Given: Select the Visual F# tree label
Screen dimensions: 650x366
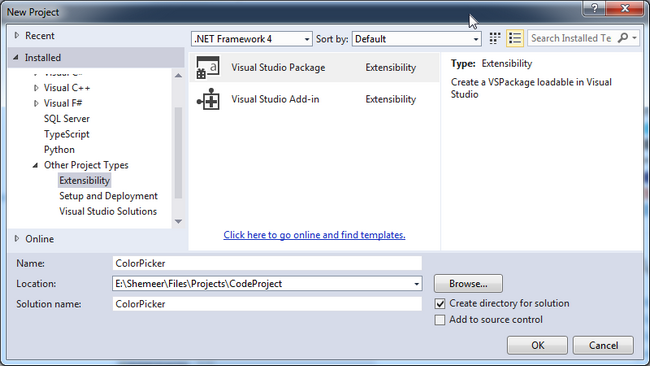Looking at the screenshot, I should 63,103.
